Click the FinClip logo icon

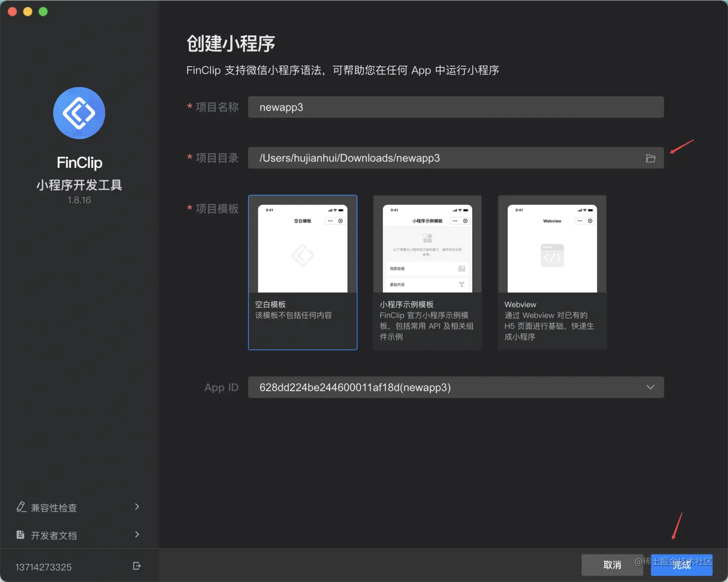click(79, 113)
